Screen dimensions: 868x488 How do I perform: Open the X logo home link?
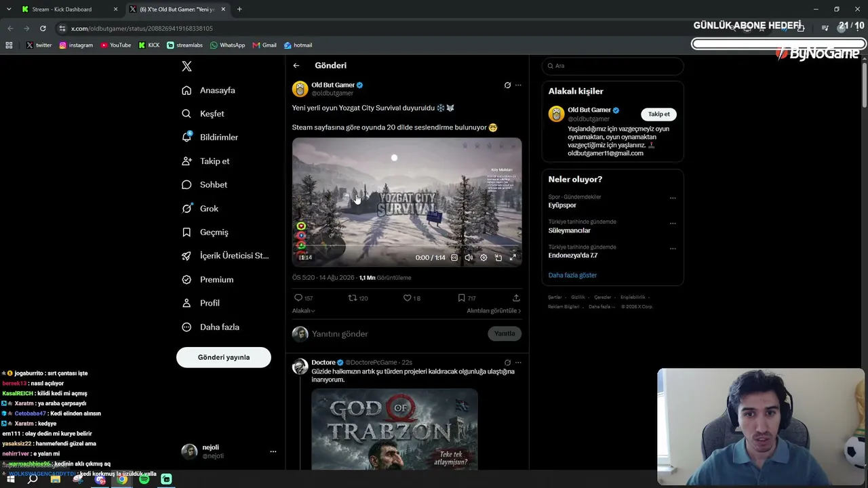187,66
